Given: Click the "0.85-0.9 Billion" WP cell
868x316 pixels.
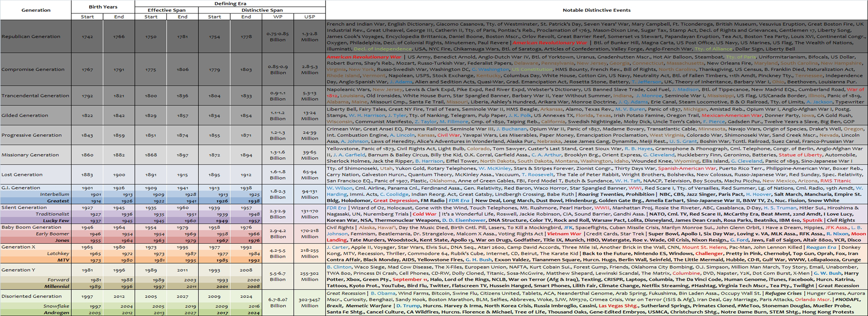Looking at the screenshot, I should (x=278, y=70).
